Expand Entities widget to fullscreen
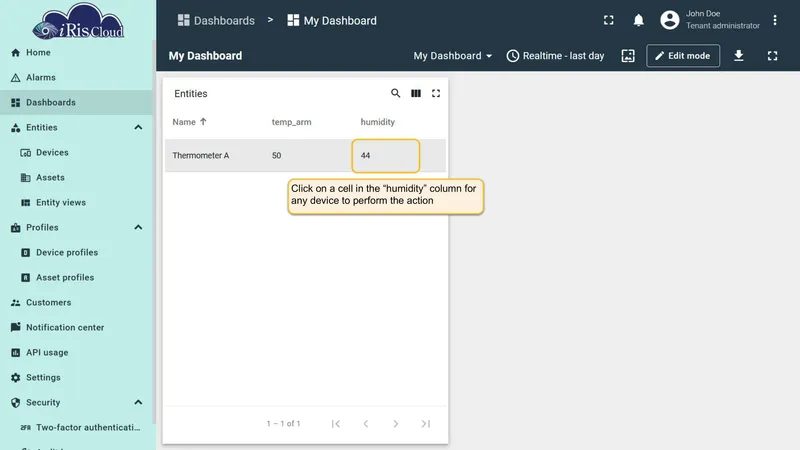 tap(436, 93)
